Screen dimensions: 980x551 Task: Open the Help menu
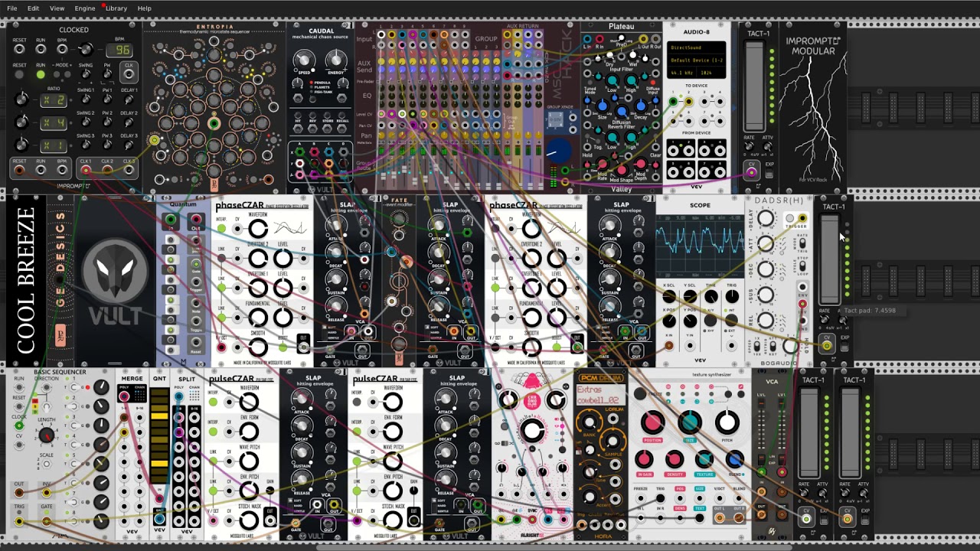(x=144, y=8)
